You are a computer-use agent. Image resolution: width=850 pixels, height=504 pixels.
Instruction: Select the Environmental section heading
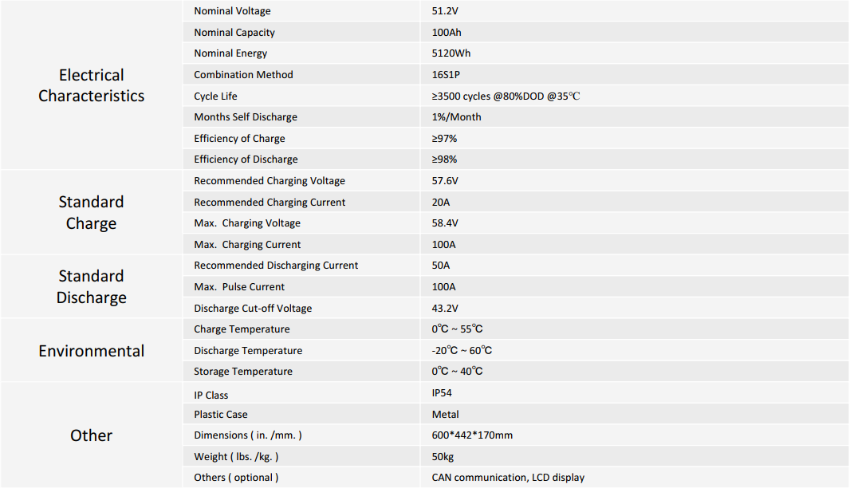91,351
